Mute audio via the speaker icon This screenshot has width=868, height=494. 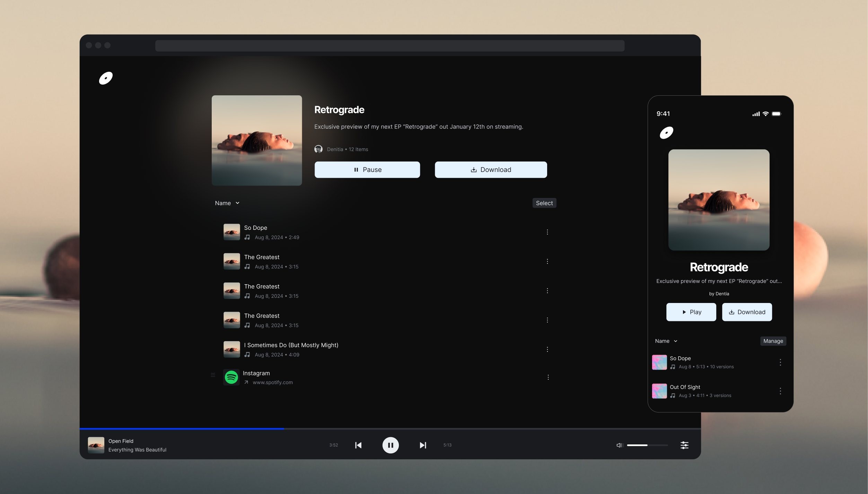620,445
